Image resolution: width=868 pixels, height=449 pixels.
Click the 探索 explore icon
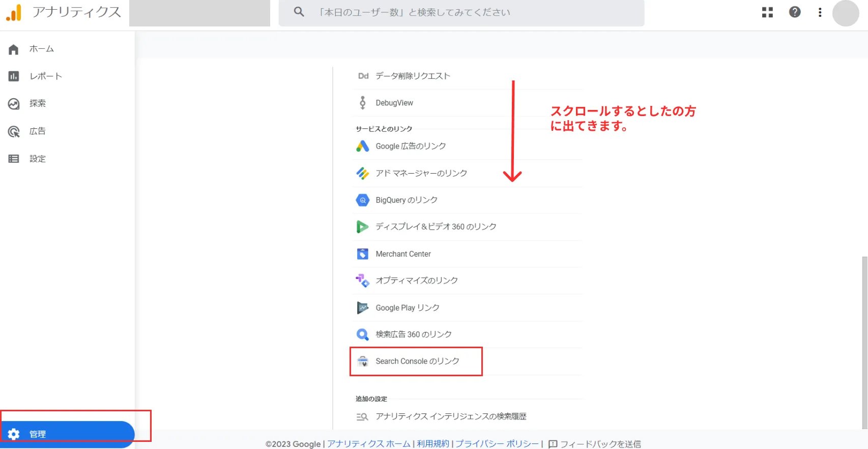14,104
